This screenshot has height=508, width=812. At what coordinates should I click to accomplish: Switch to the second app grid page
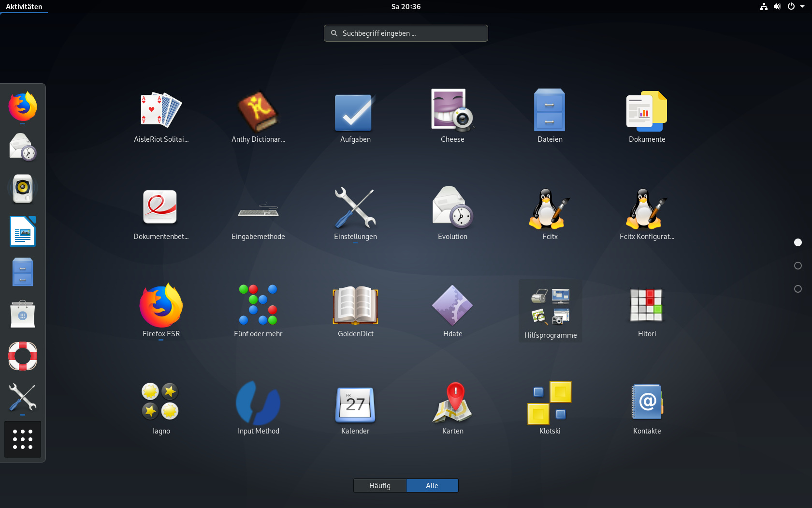pyautogui.click(x=797, y=266)
